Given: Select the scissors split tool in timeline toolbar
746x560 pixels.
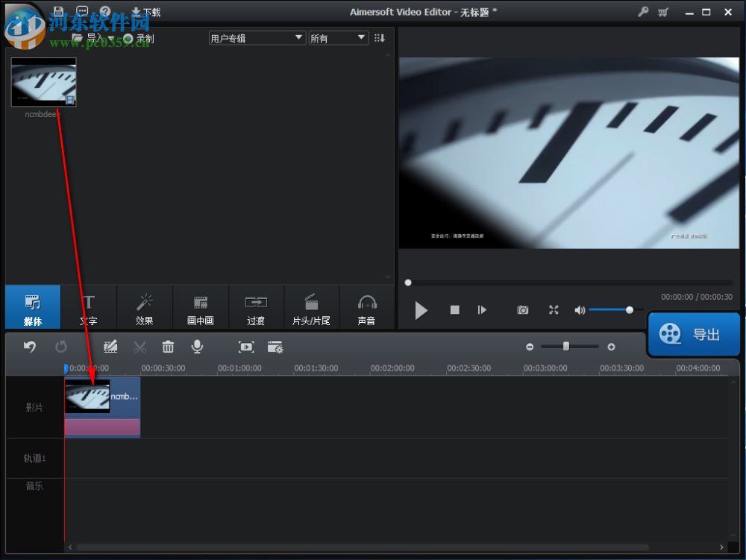Looking at the screenshot, I should [x=140, y=346].
